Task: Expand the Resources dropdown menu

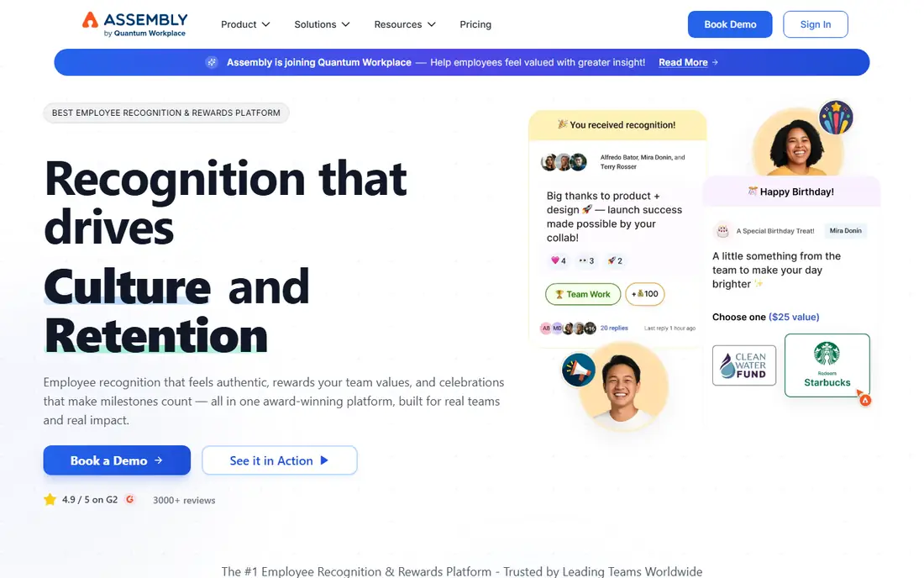Action: 405,24
